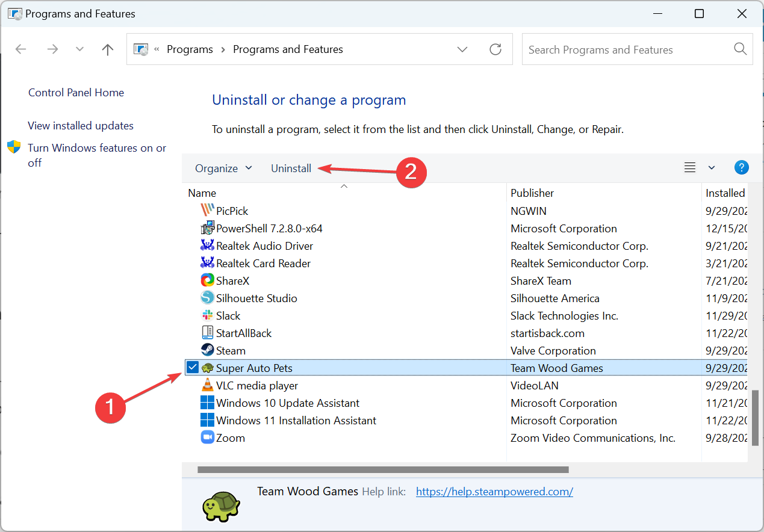Open the Organize dropdown menu

coord(223,169)
